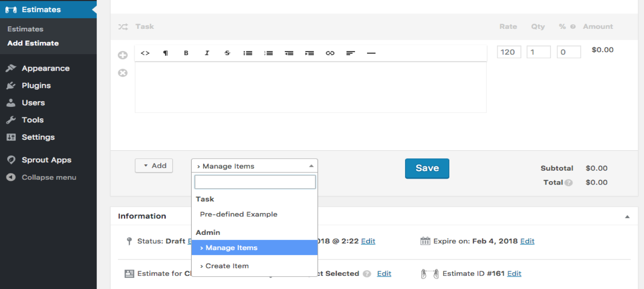644x289 pixels.
Task: Apply strikethrough formatting to the text
Action: pyautogui.click(x=227, y=53)
